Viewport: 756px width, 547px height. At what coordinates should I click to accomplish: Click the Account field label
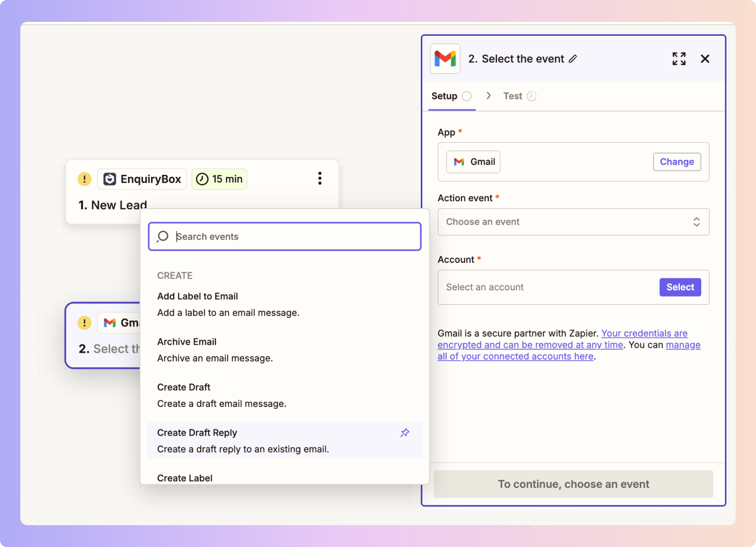[x=455, y=260]
